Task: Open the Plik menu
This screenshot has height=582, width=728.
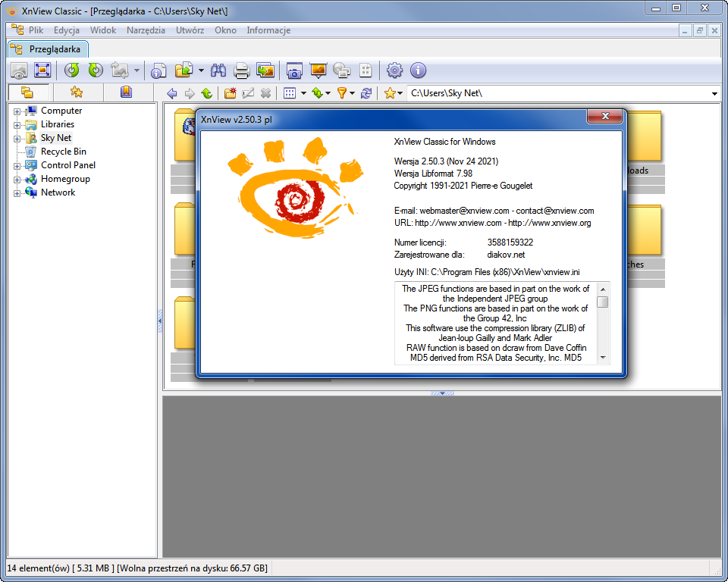Action: 36,30
